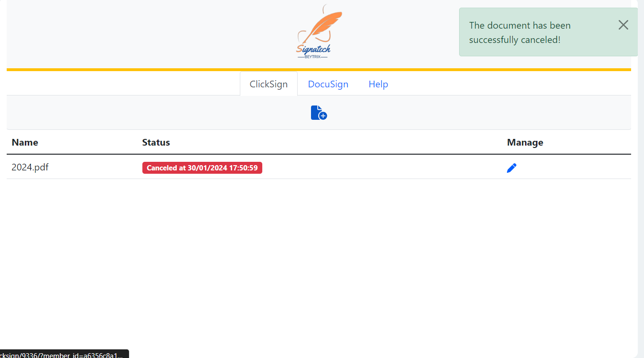Click the Name column header
This screenshot has height=358, width=644.
point(25,142)
